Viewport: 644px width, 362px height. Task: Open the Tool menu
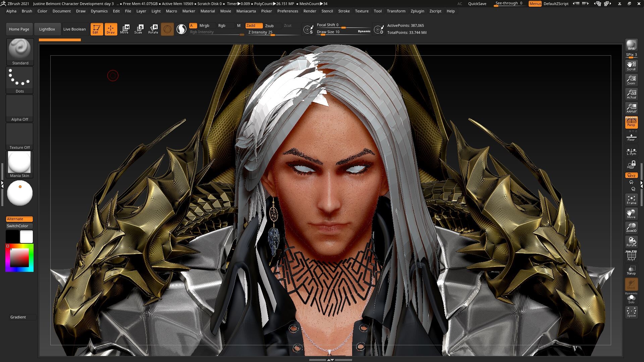[x=378, y=11]
